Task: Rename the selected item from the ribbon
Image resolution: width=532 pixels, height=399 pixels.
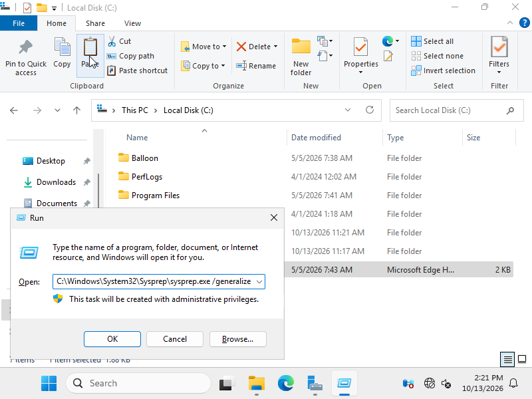Action: 256,66
